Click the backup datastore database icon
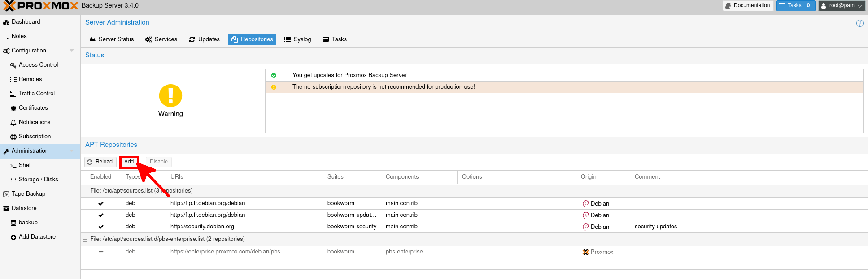 13,223
